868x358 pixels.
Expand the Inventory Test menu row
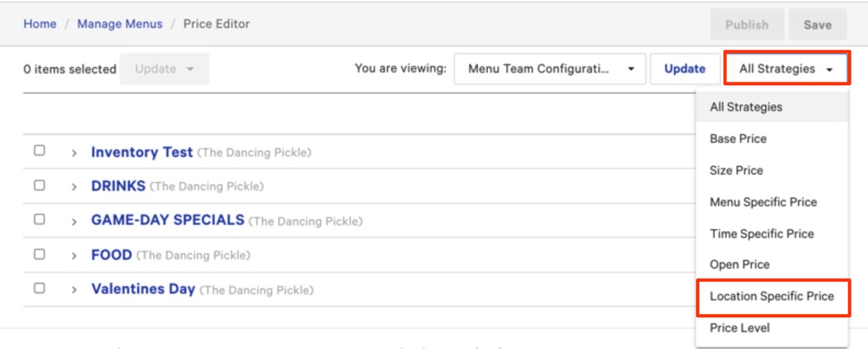pos(74,153)
